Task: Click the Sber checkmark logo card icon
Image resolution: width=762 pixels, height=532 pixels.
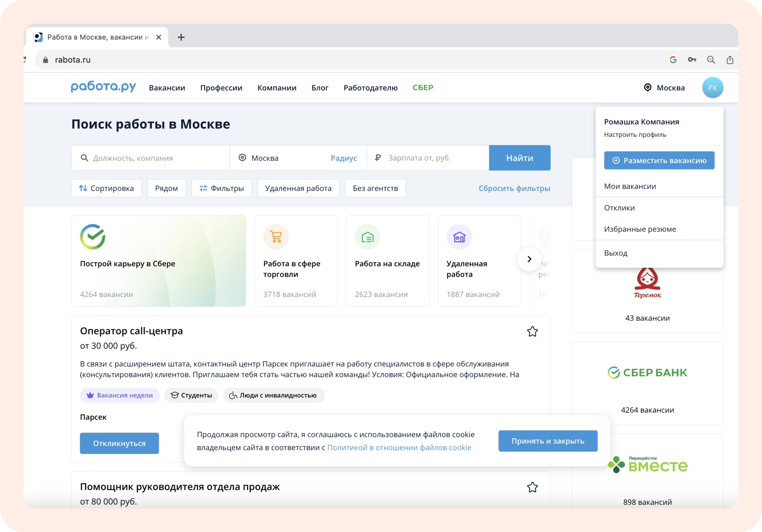Action: pyautogui.click(x=93, y=237)
